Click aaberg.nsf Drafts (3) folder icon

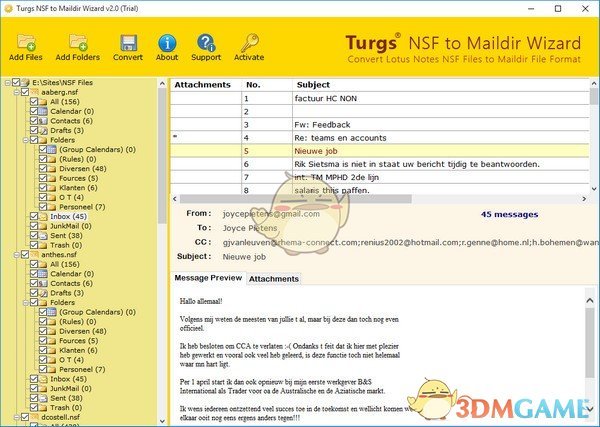[43, 130]
